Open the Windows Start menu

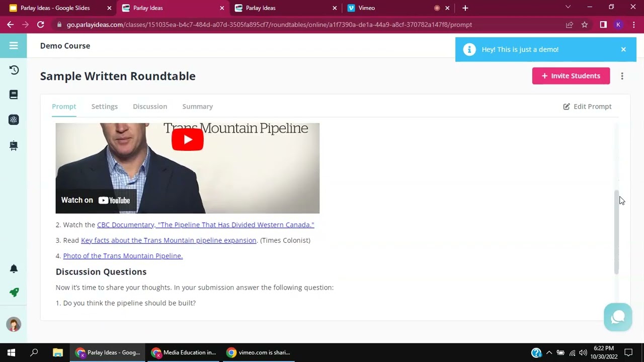pos(11,352)
